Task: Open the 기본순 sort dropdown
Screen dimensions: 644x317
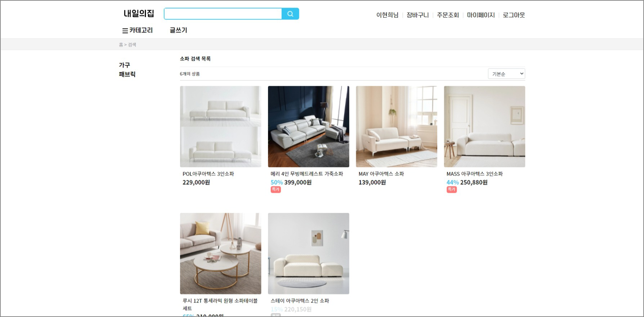Action: (x=506, y=74)
